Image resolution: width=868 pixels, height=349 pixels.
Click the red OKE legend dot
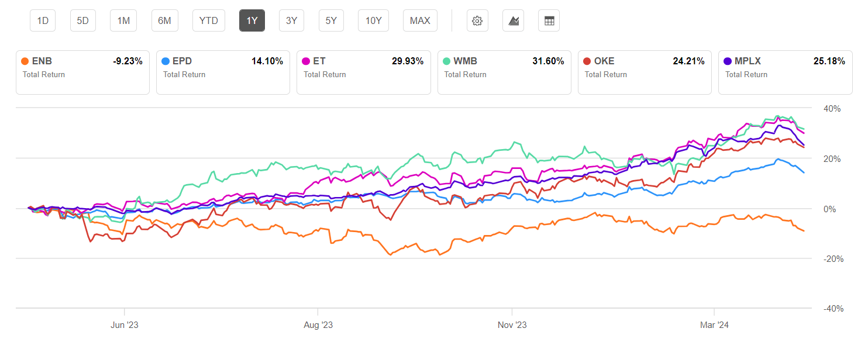(x=588, y=61)
